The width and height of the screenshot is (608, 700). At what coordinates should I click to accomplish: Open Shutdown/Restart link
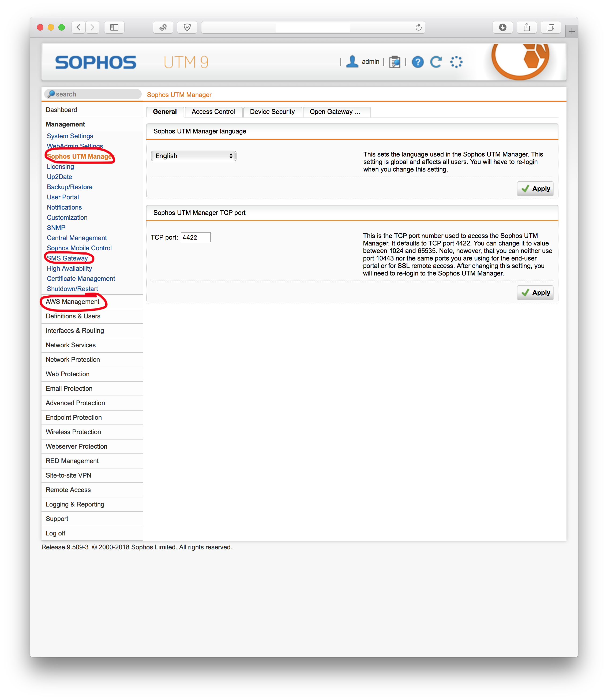[72, 289]
